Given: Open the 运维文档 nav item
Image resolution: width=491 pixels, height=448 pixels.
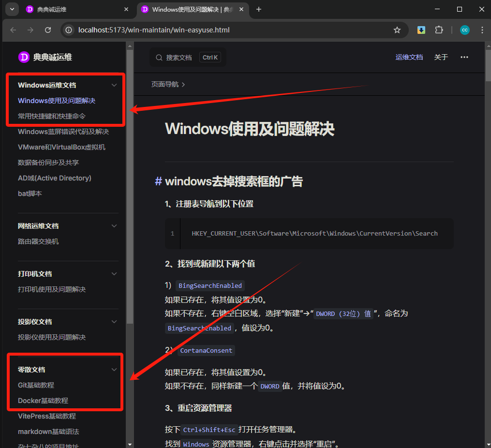Looking at the screenshot, I should (409, 57).
